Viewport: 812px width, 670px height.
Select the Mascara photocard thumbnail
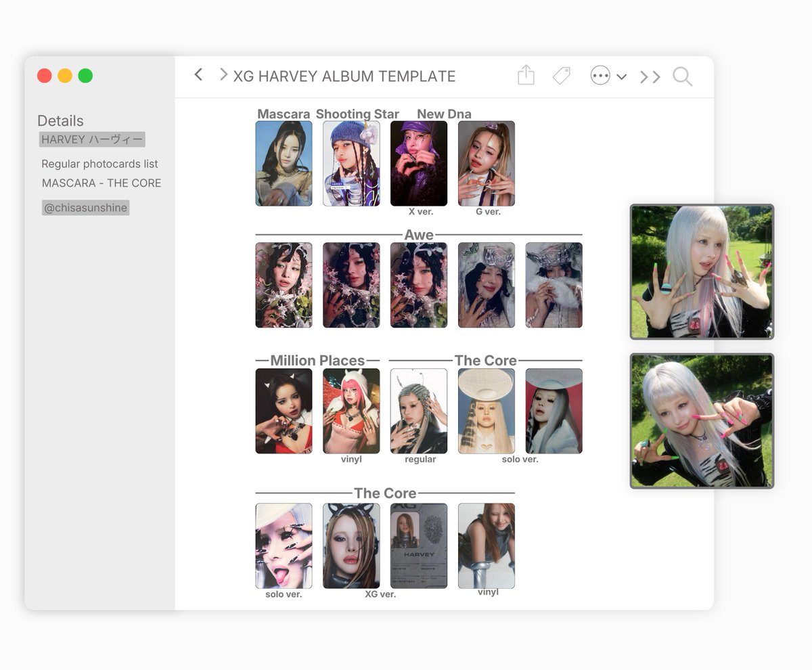pos(284,163)
